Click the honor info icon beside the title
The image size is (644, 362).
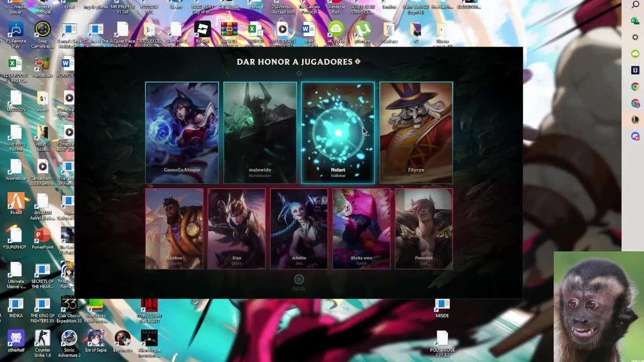(358, 61)
